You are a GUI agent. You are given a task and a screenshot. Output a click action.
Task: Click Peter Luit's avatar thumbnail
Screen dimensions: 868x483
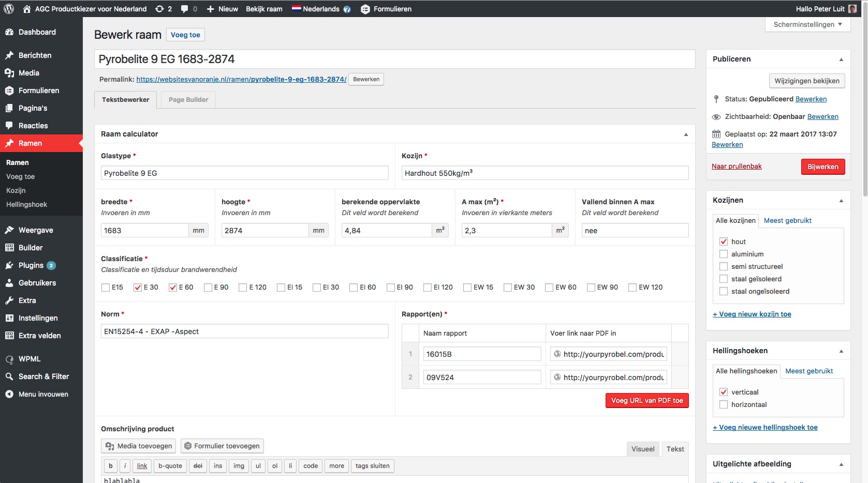(x=852, y=9)
